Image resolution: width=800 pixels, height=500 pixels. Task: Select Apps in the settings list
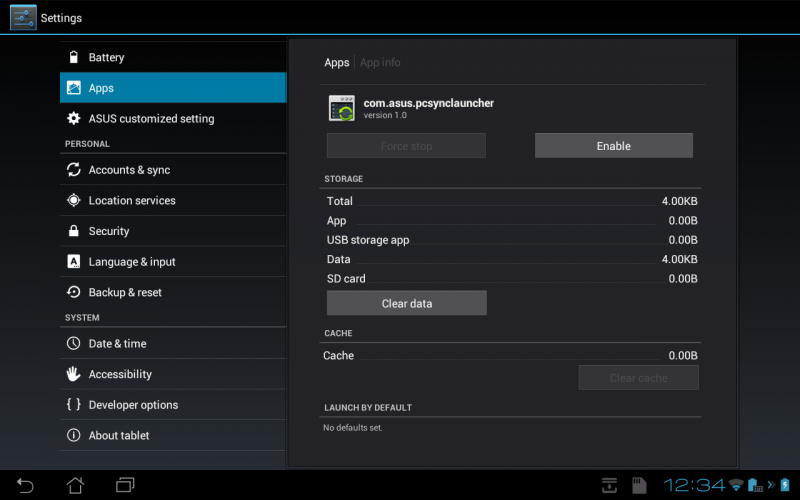click(173, 88)
